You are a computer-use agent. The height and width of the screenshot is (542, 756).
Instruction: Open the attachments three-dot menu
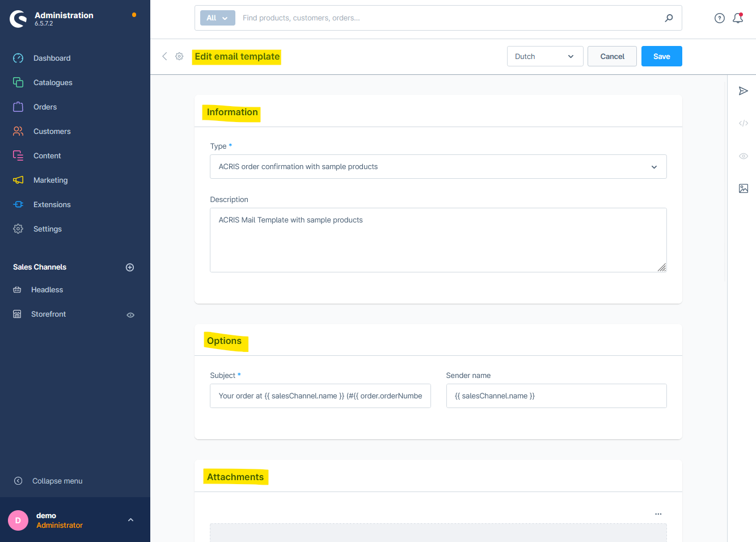click(658, 514)
